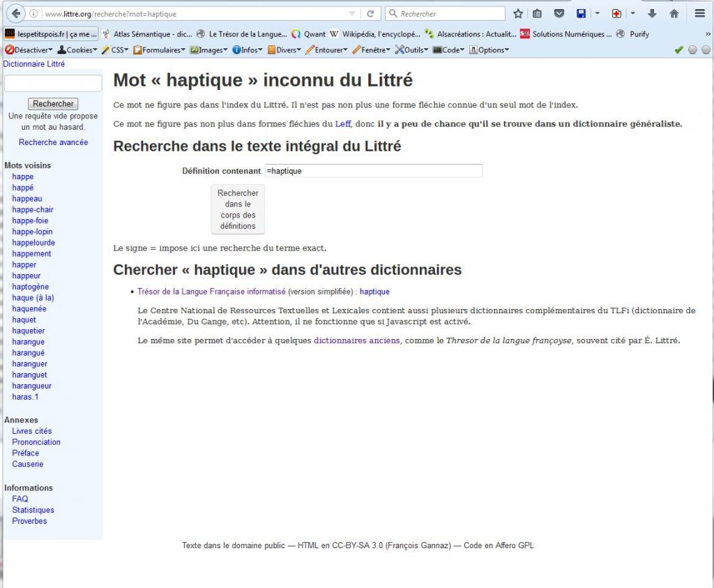The width and height of the screenshot is (714, 588).
Task: Open the bookmarks list icon
Action: click(x=537, y=13)
